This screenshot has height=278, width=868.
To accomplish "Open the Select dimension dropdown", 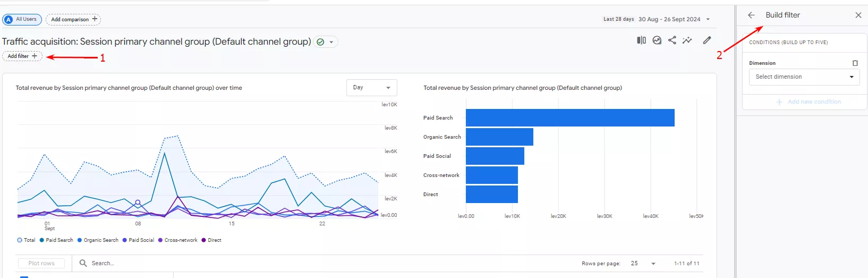I will [x=804, y=77].
